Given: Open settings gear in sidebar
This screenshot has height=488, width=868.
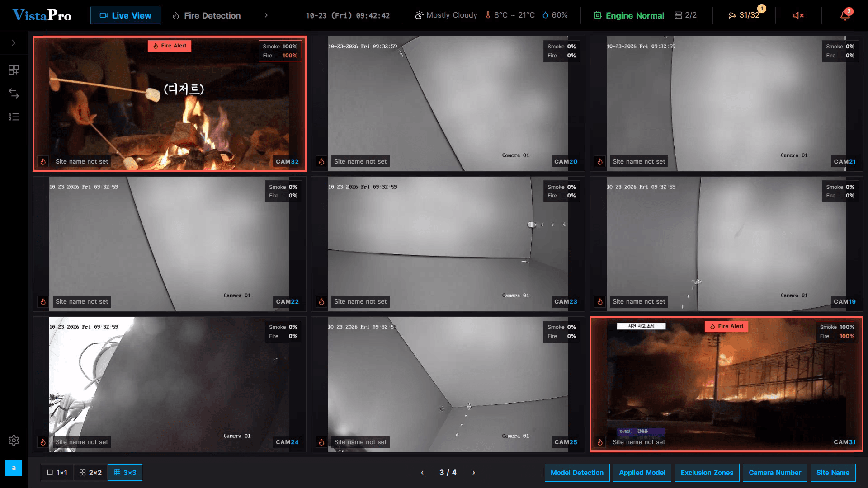Looking at the screenshot, I should 14,440.
